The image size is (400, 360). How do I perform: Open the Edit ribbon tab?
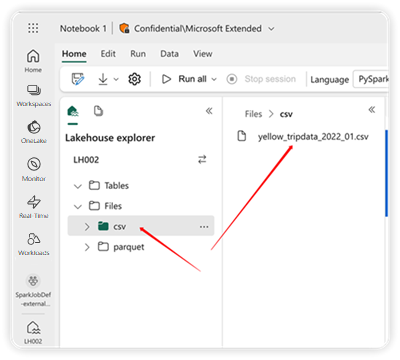(108, 54)
